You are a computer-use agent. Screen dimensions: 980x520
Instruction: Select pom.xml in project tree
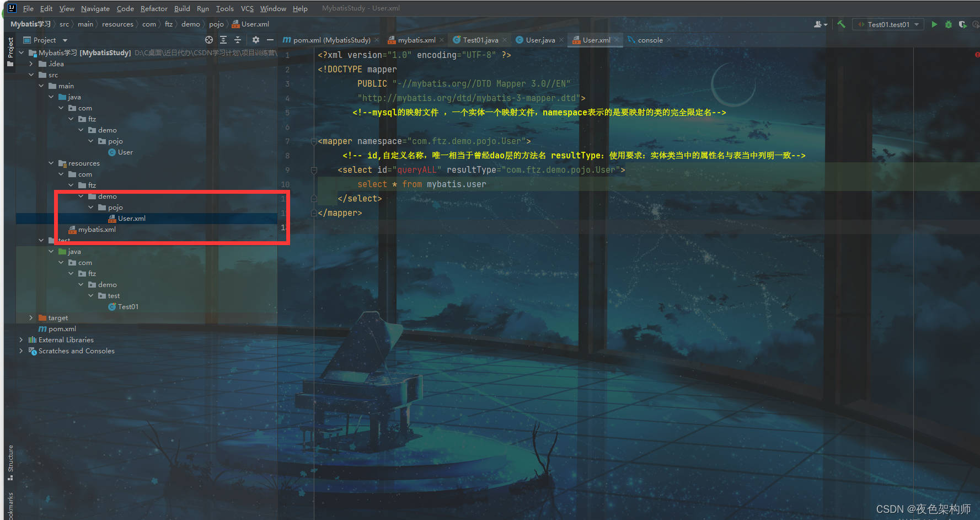click(57, 329)
